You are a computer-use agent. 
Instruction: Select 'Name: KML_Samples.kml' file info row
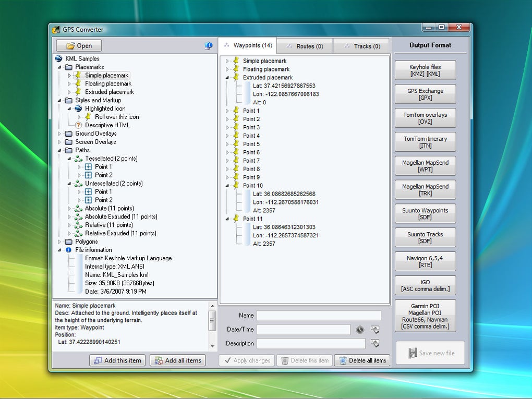click(116, 275)
